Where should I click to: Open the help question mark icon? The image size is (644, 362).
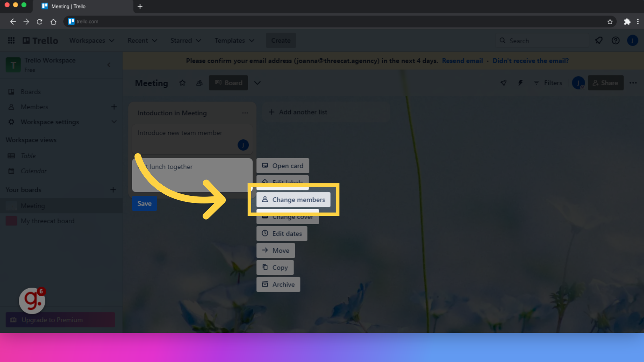click(615, 41)
